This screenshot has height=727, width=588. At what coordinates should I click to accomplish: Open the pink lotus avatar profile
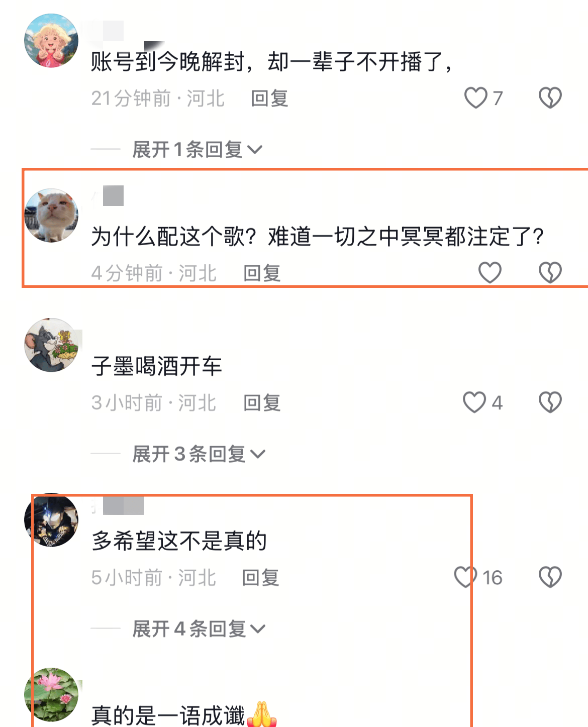(x=51, y=695)
